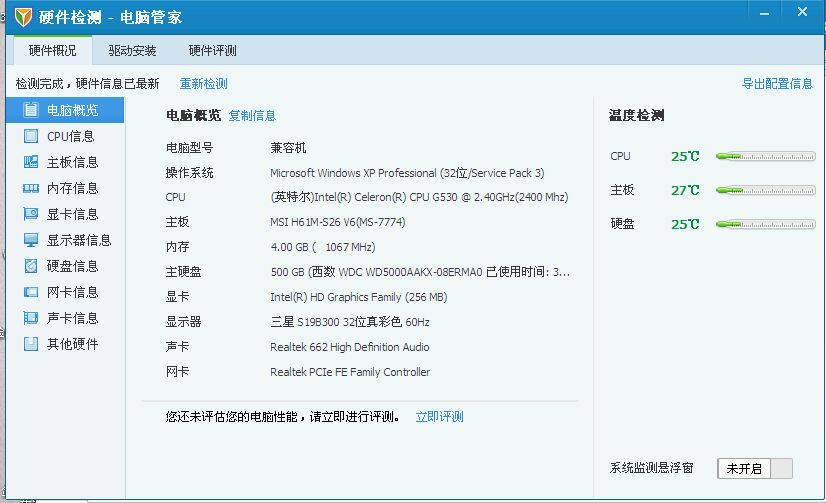Switch to the 硬件概况 tab

coord(53,51)
